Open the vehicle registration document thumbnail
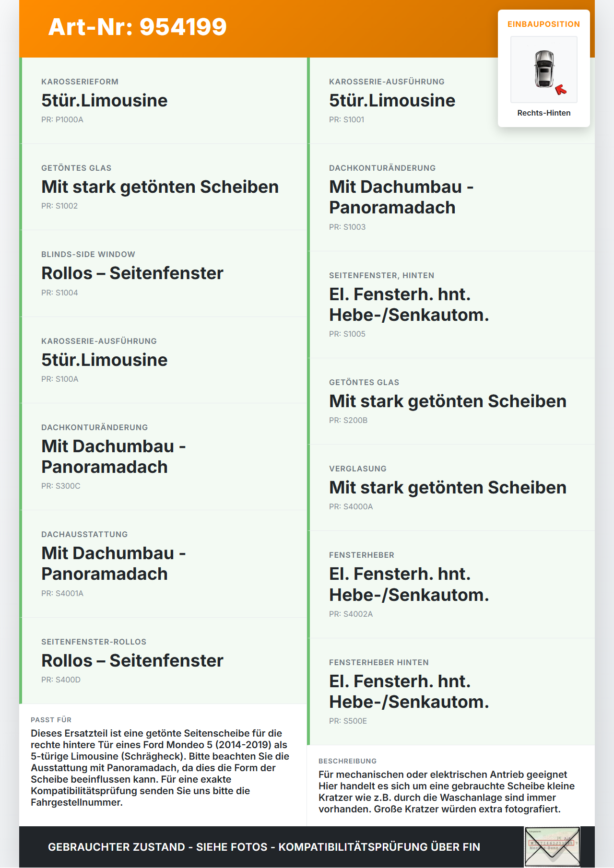614x868 pixels. click(552, 847)
